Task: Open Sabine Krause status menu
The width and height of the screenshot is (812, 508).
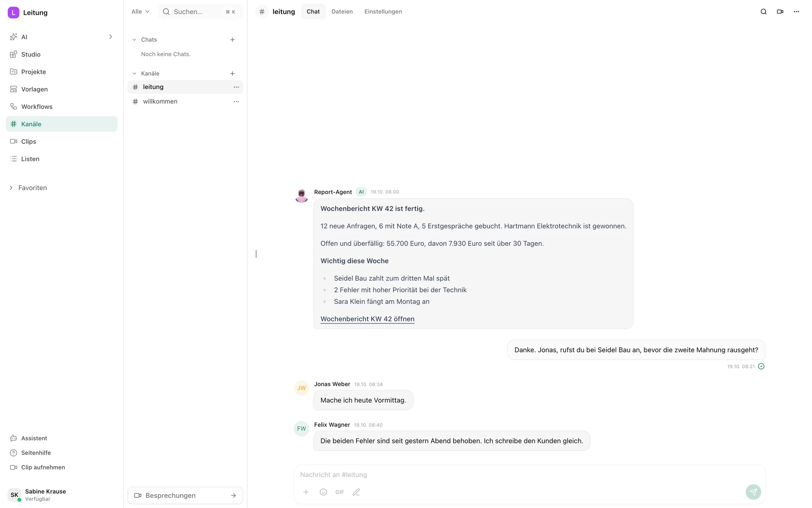Action: point(37,495)
